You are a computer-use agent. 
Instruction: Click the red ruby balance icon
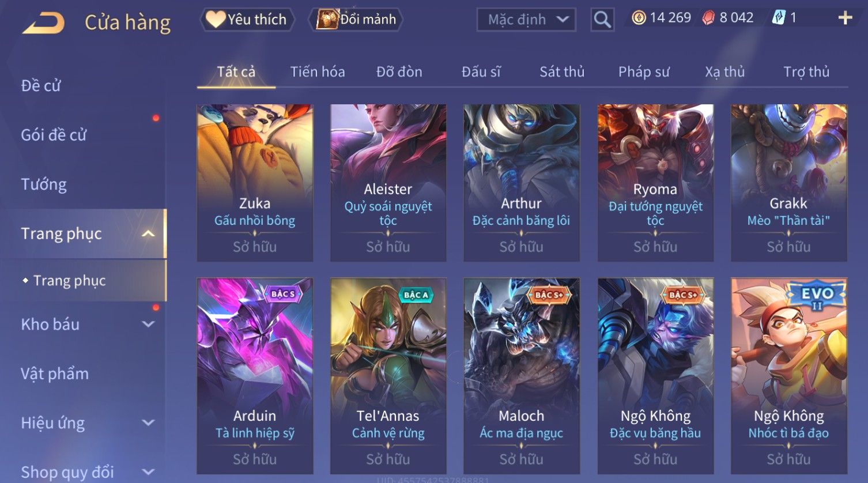point(708,18)
